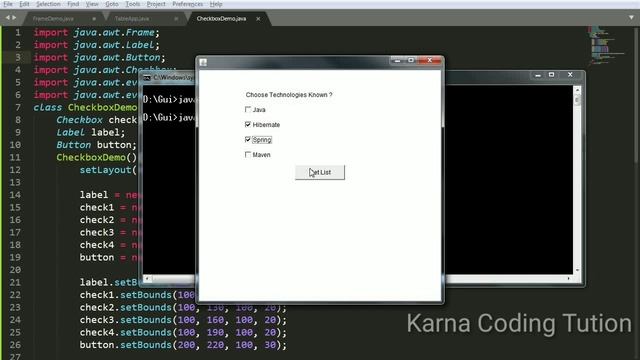This screenshot has width=640, height=360.
Task: Minimize the command prompt window
Action: point(538,75)
